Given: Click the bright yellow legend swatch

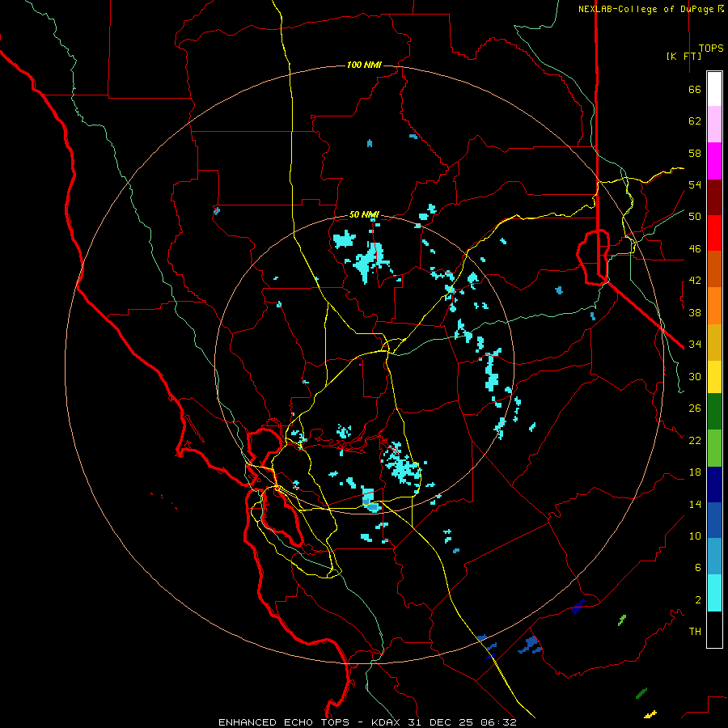Looking at the screenshot, I should click(714, 376).
